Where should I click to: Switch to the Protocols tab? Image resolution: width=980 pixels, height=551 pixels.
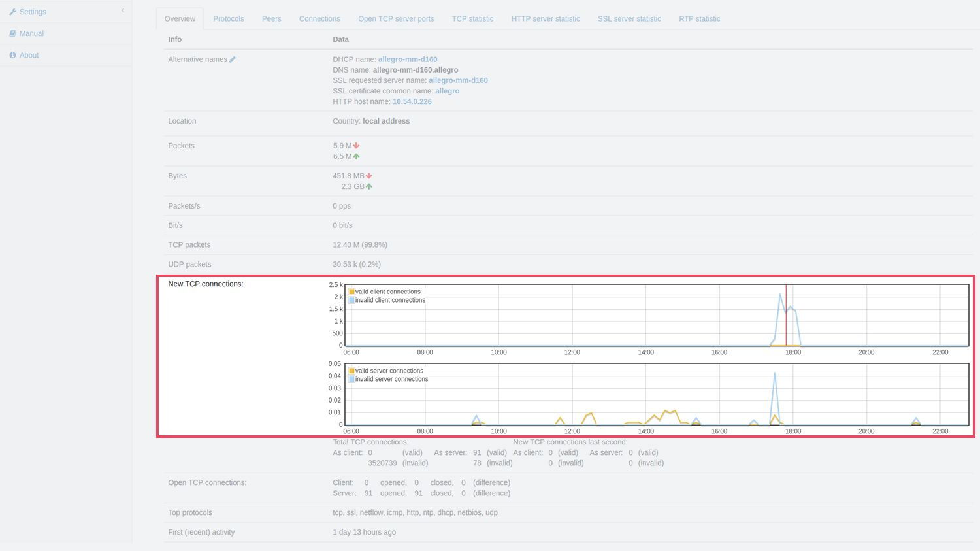click(228, 19)
